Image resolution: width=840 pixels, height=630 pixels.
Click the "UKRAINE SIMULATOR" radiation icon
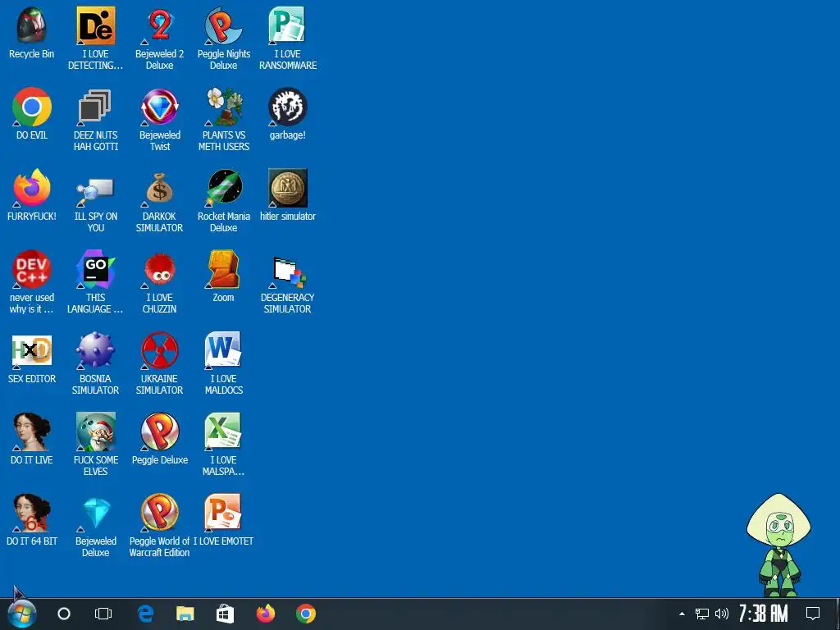[160, 351]
